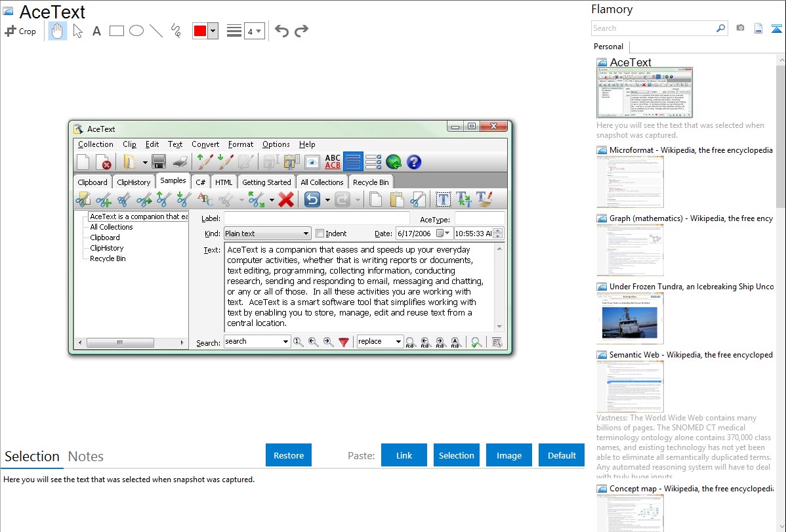Viewport: 786px width, 532px height.
Task: Click the blue help question mark icon
Action: click(x=414, y=162)
